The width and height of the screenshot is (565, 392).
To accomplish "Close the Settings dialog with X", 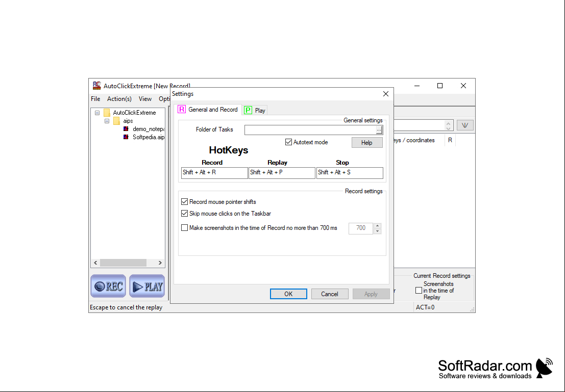I will [x=385, y=94].
